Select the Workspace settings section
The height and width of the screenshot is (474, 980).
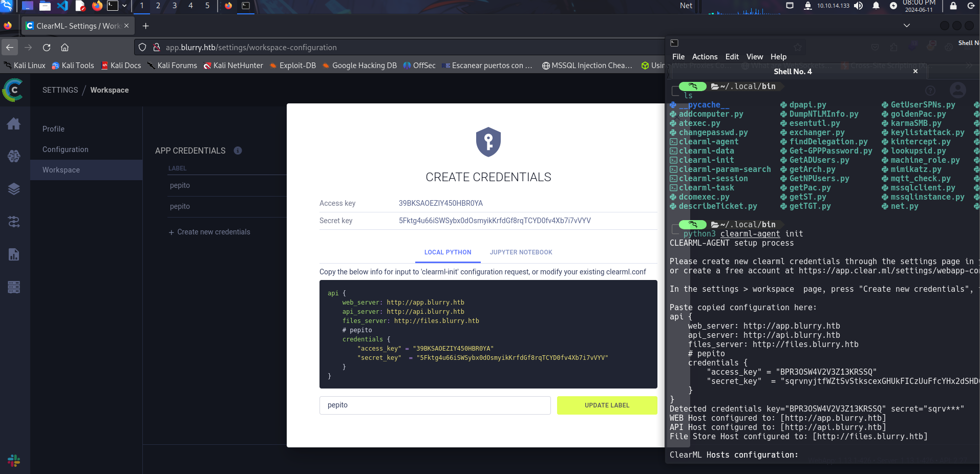coord(86,170)
